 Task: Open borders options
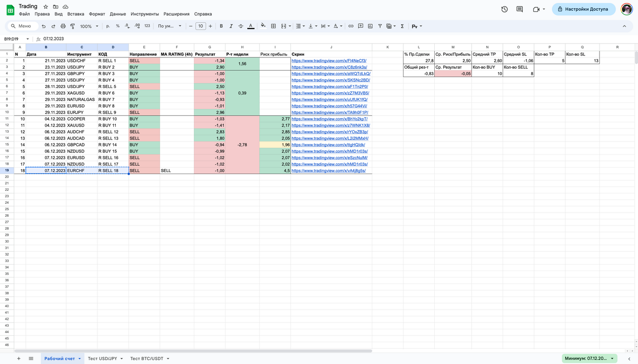point(273,26)
